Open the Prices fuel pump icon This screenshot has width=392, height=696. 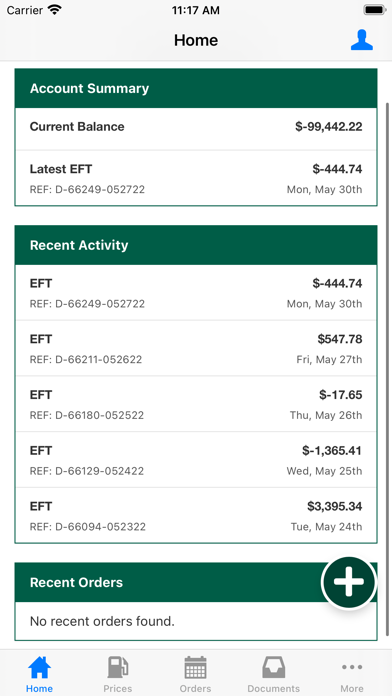(x=118, y=667)
